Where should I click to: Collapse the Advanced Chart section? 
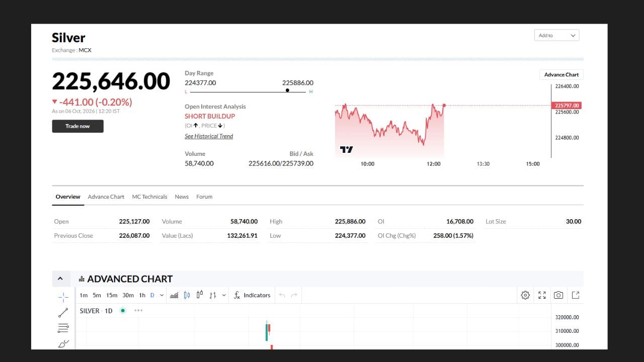[x=60, y=279]
